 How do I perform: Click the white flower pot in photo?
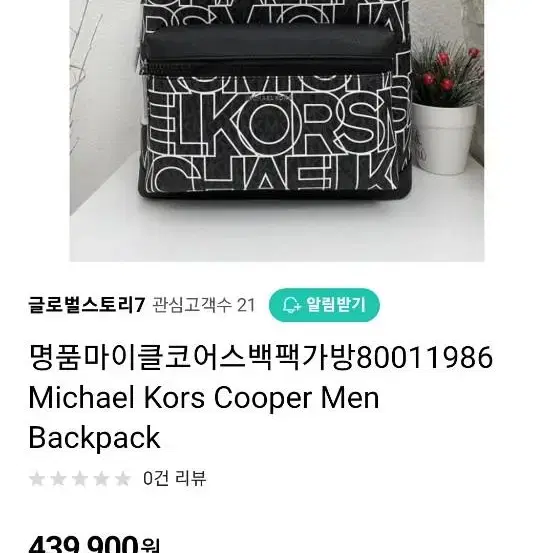(444, 138)
